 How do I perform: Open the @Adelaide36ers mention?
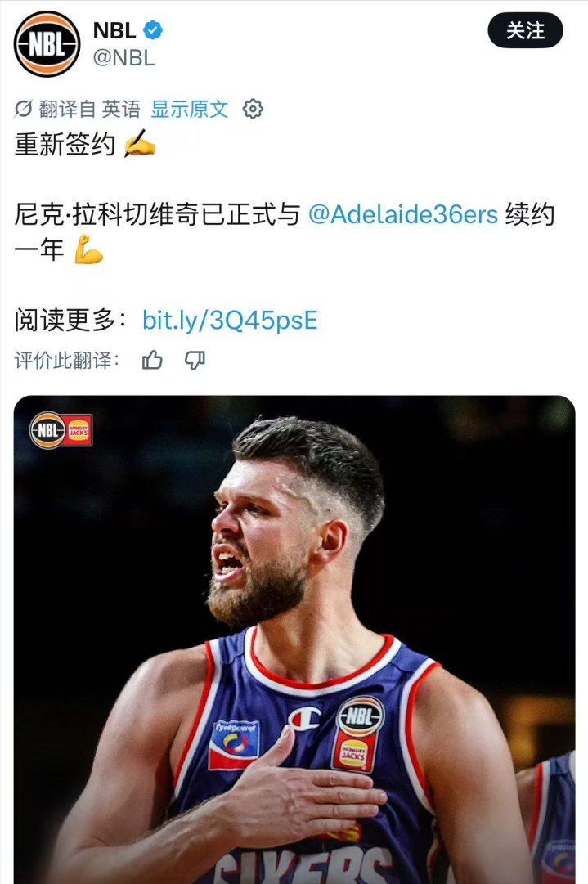tap(403, 215)
